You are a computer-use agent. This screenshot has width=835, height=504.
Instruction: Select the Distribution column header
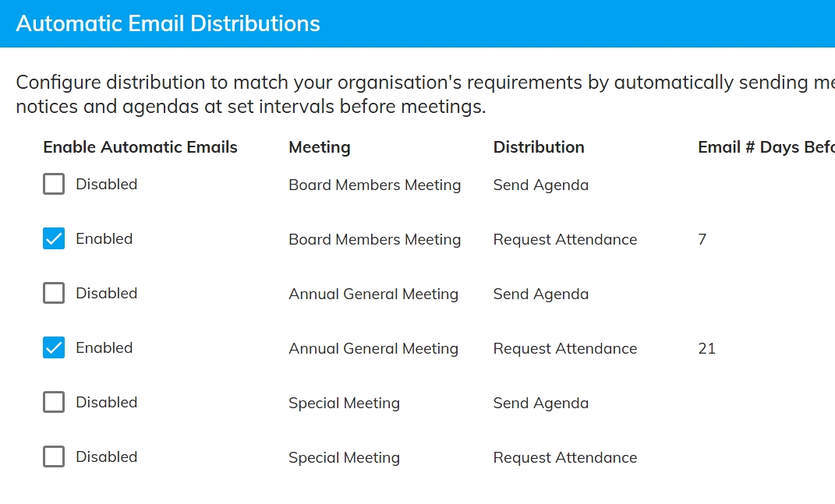click(539, 147)
